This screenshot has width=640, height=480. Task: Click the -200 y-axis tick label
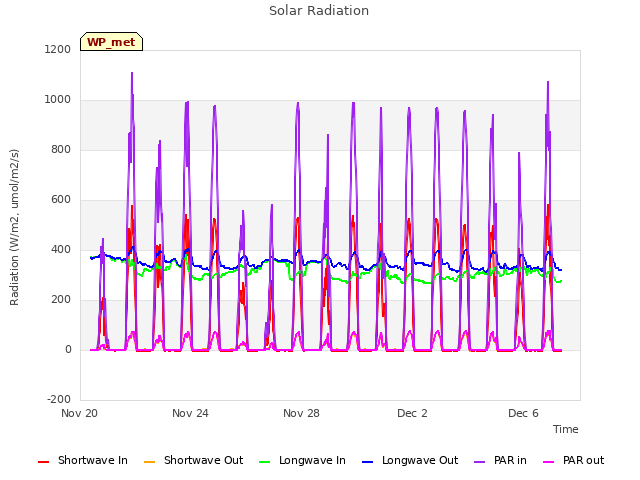pos(59,399)
